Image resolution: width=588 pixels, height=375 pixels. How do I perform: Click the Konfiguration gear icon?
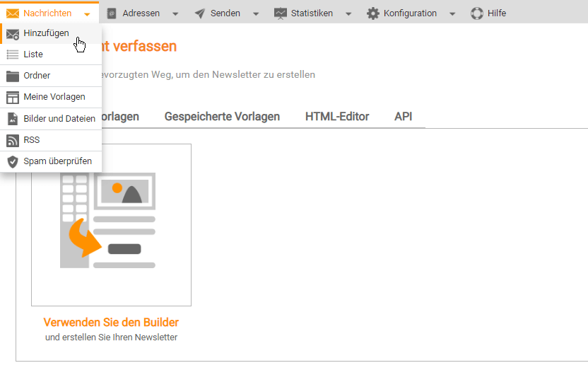coord(372,13)
